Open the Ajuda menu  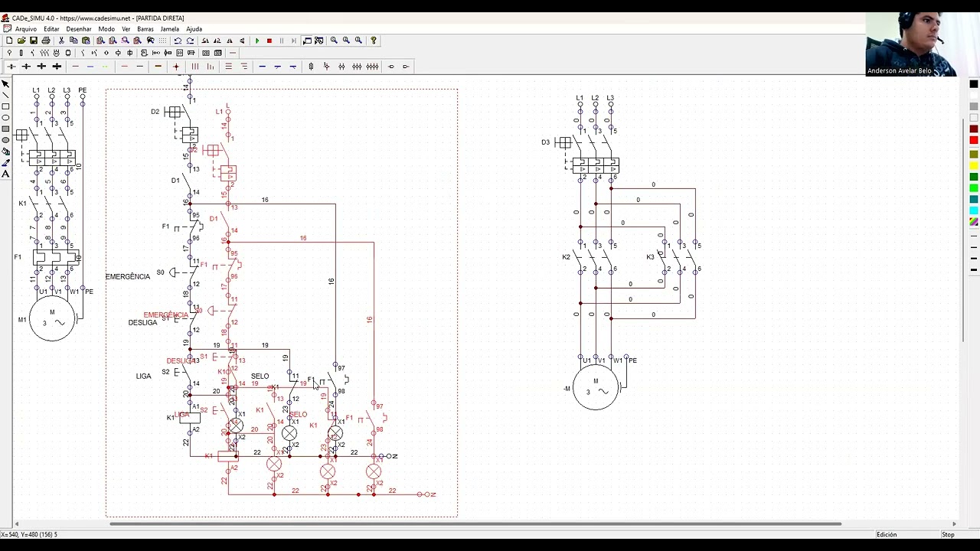(x=194, y=29)
